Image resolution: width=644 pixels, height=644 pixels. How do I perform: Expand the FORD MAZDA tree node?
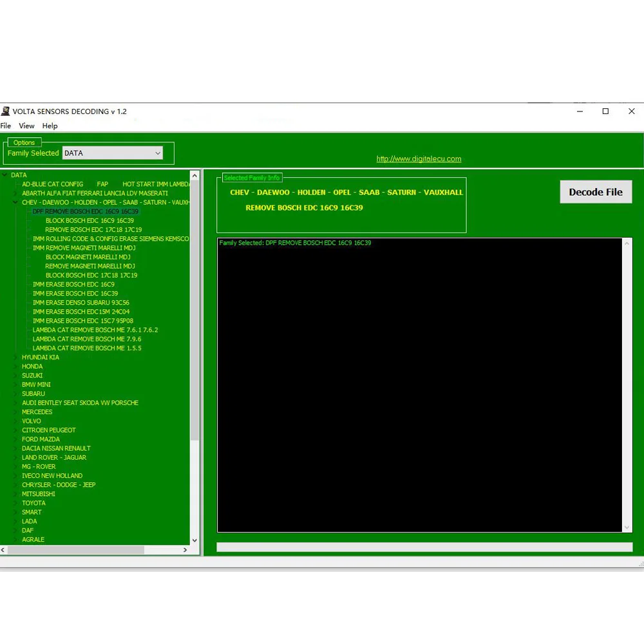coord(15,439)
